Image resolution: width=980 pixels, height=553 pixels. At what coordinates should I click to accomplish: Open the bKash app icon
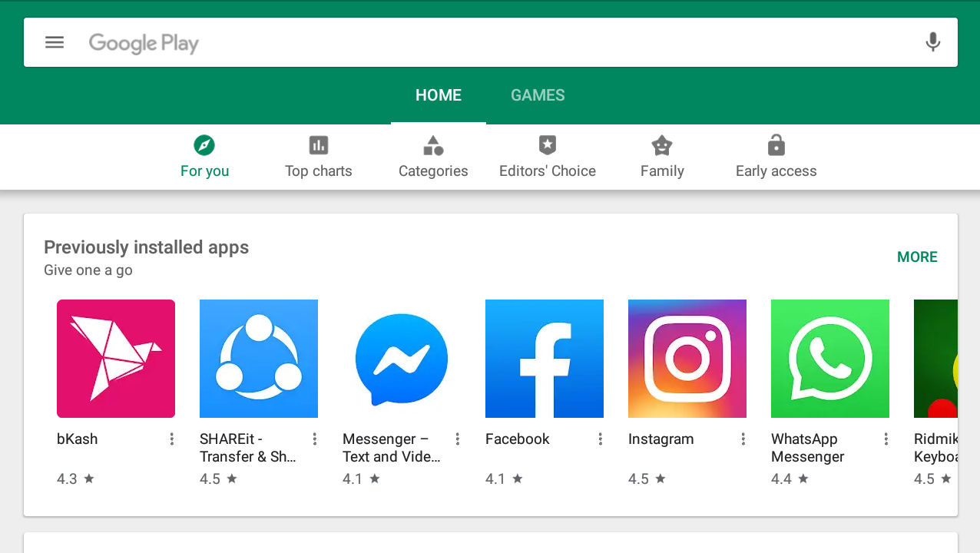[116, 359]
